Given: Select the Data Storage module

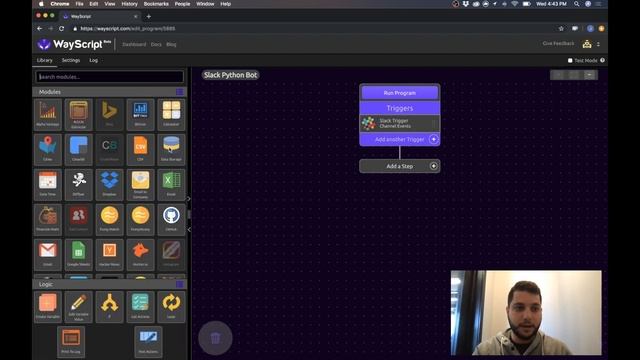Looking at the screenshot, I should (171, 149).
